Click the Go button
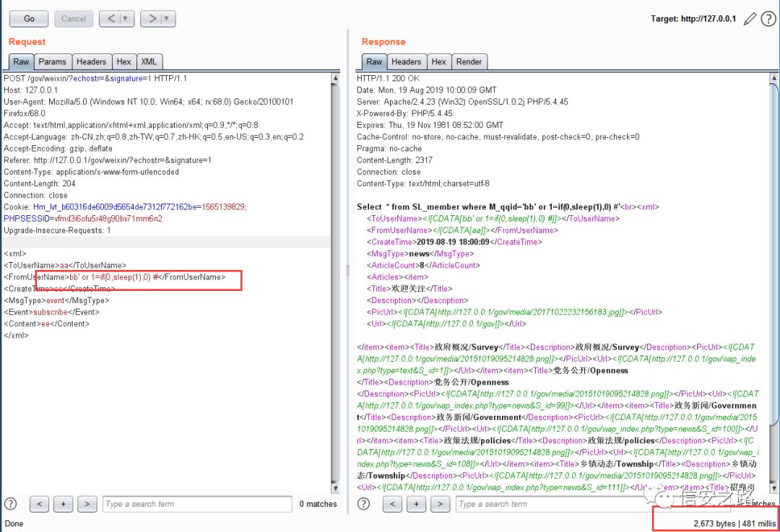The image size is (780, 532). point(29,19)
